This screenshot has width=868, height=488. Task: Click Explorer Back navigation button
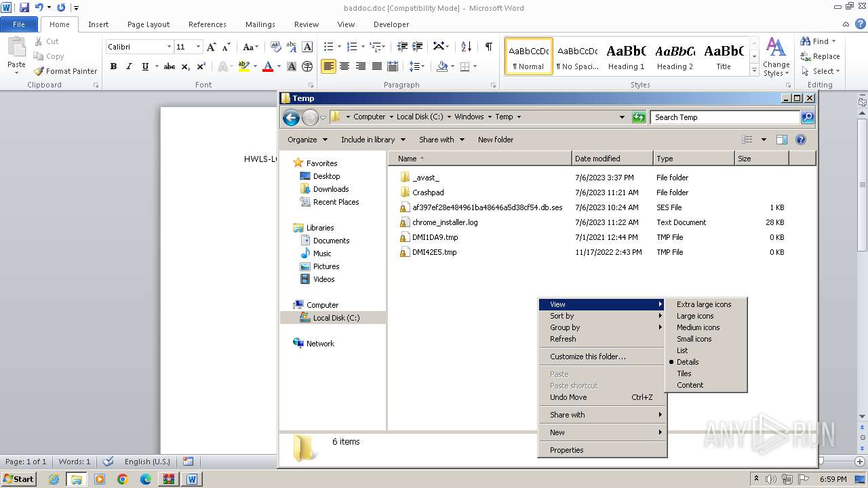(291, 117)
